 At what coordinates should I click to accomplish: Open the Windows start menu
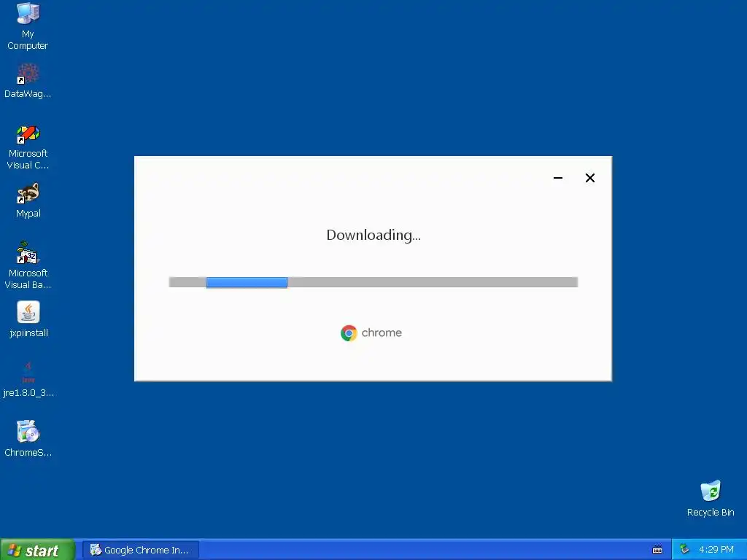(38, 550)
